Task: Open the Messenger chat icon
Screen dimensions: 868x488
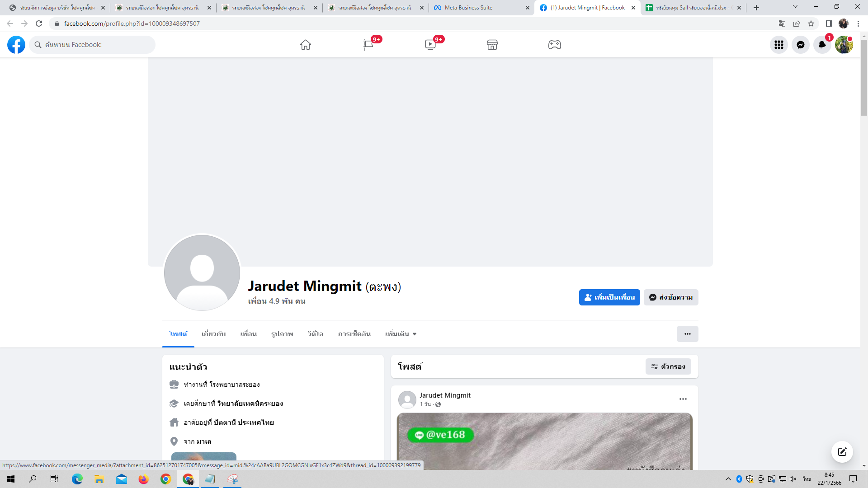Action: [801, 45]
